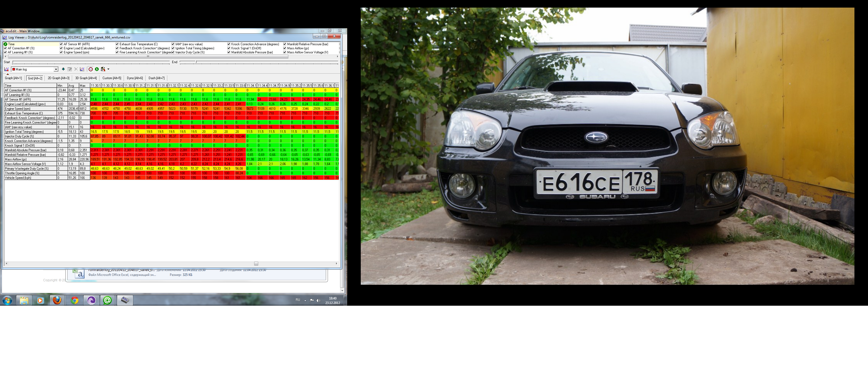Toggle Knock Signal 1 (OnOff) checkbox
Viewport: 868px width, 374px height.
pyautogui.click(x=229, y=49)
